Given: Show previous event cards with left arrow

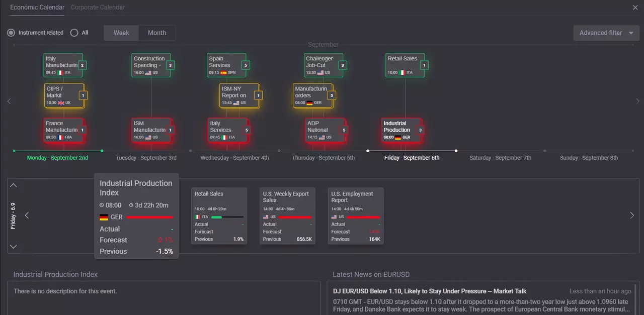Looking at the screenshot, I should [27, 216].
